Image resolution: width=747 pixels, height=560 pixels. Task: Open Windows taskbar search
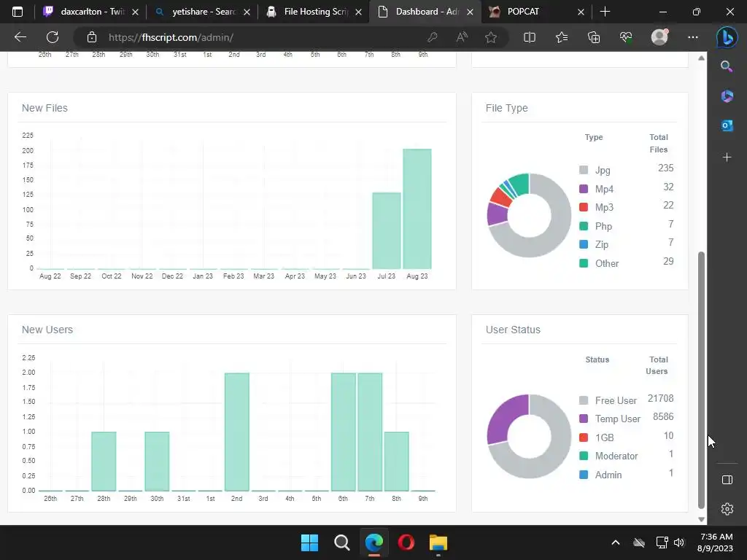pyautogui.click(x=341, y=542)
